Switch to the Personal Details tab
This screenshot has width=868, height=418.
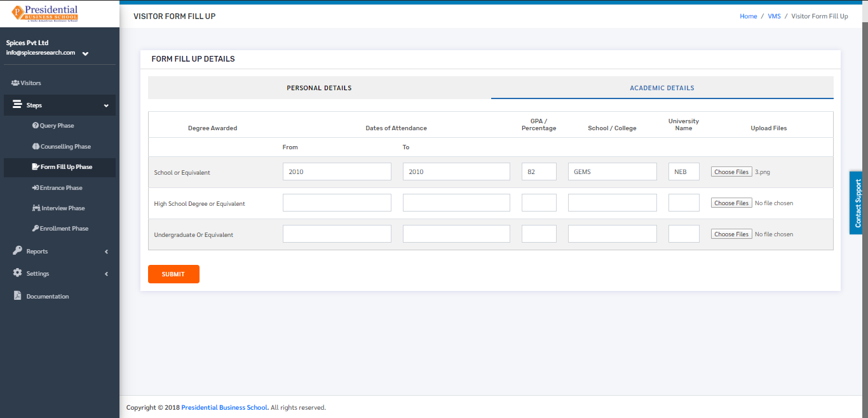[x=319, y=88]
